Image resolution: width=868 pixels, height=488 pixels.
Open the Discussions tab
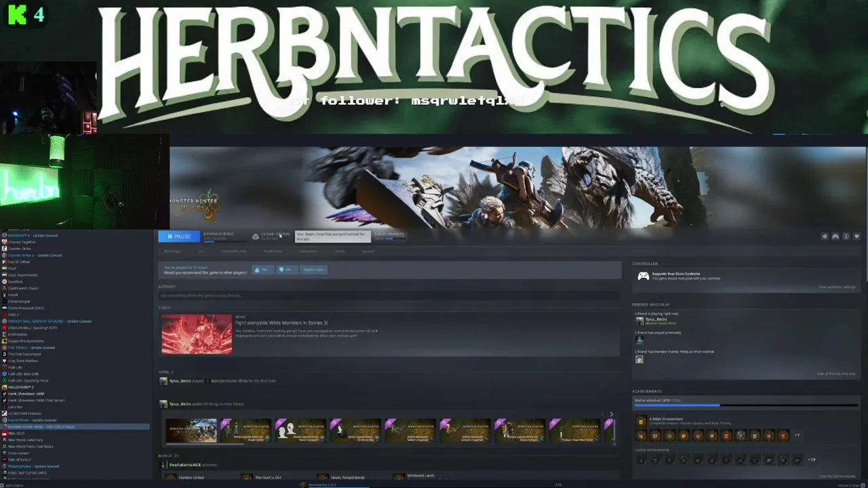(308, 251)
